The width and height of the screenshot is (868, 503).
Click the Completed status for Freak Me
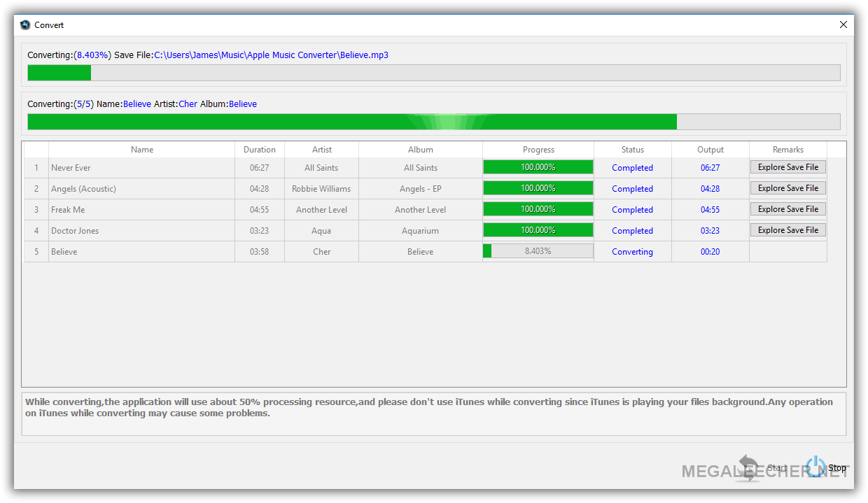[632, 210]
